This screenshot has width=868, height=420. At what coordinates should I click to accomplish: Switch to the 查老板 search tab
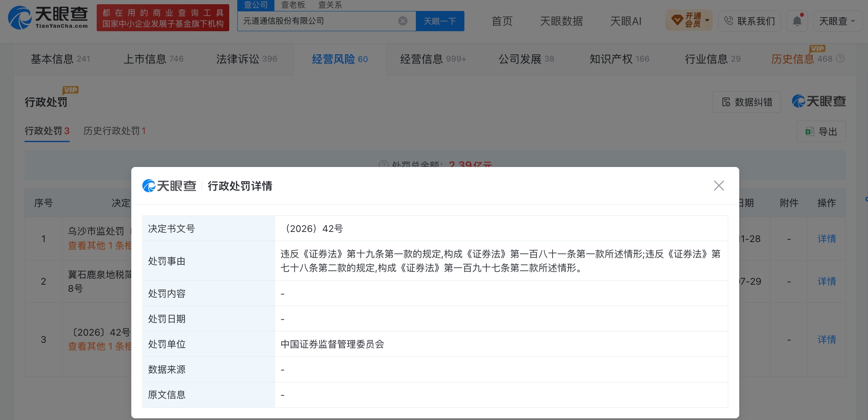pos(293,5)
